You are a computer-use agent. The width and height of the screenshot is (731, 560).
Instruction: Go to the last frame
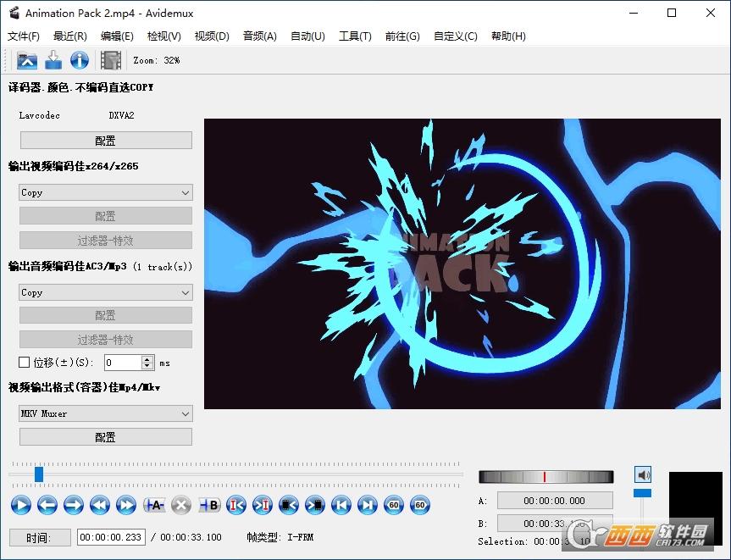368,505
